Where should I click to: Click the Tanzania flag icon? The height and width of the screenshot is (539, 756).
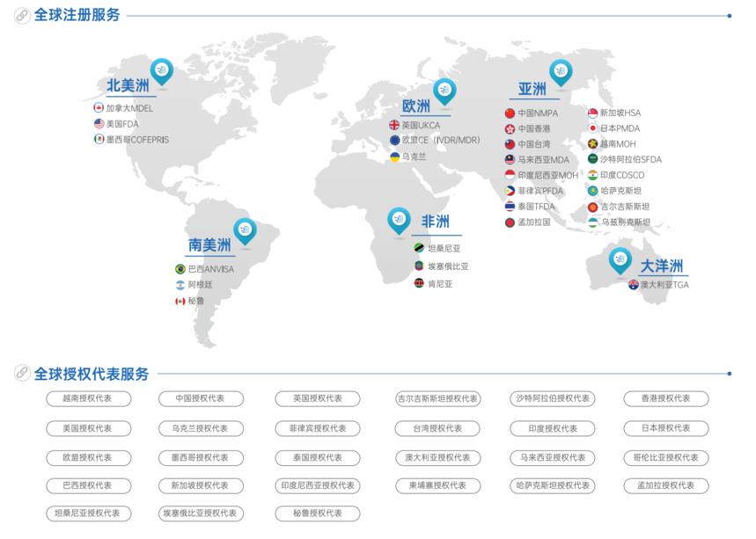coord(419,248)
